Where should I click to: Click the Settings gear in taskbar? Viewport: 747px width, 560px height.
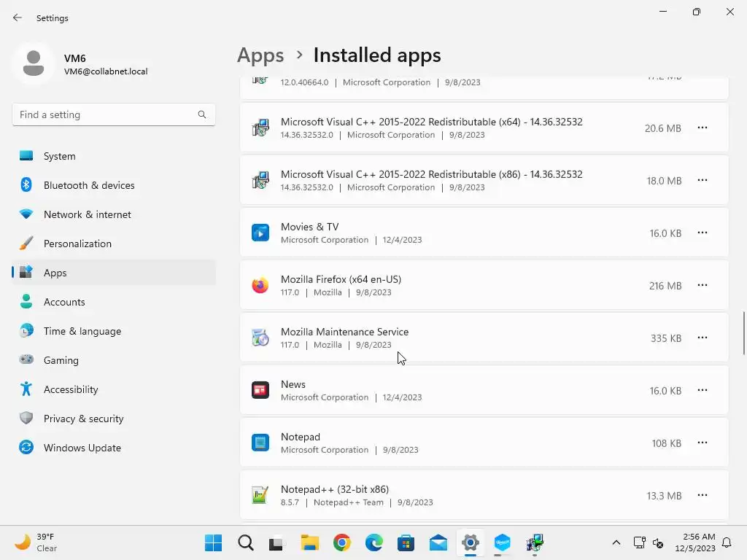471,542
